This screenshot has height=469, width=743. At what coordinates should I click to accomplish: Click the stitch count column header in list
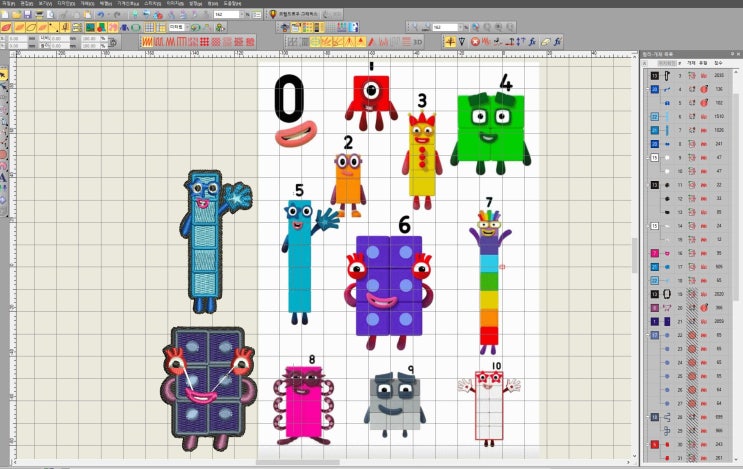click(x=718, y=63)
